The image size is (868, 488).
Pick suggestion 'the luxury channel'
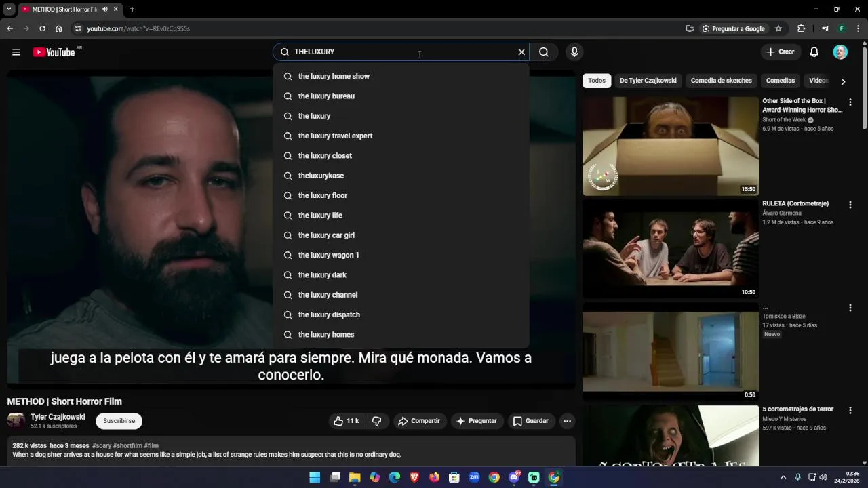tap(401, 295)
